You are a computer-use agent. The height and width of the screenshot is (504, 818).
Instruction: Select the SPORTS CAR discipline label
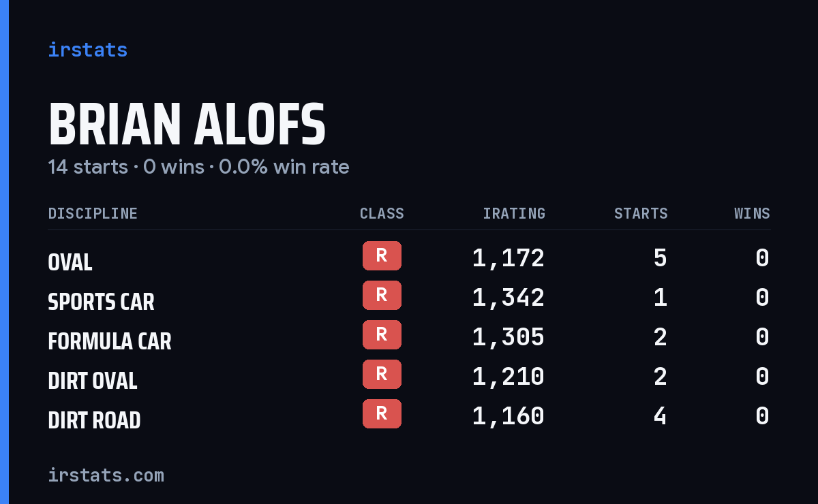[102, 302]
